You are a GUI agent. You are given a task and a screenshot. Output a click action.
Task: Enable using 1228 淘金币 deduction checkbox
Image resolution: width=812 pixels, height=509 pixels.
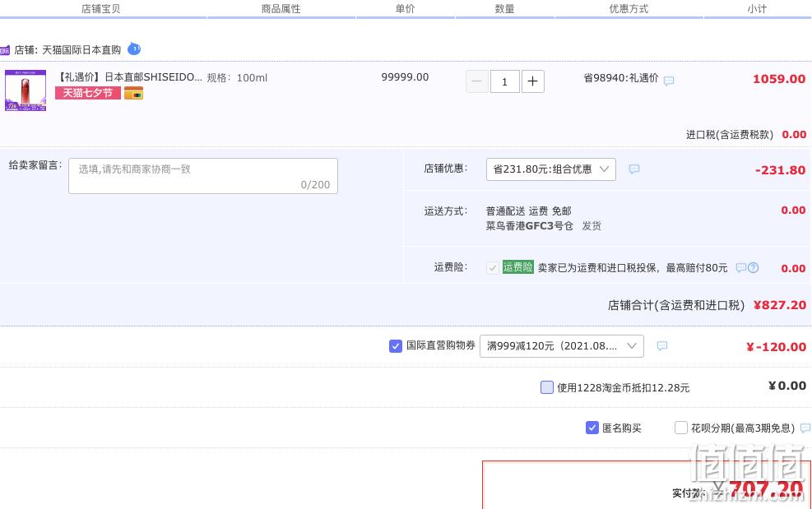(547, 387)
